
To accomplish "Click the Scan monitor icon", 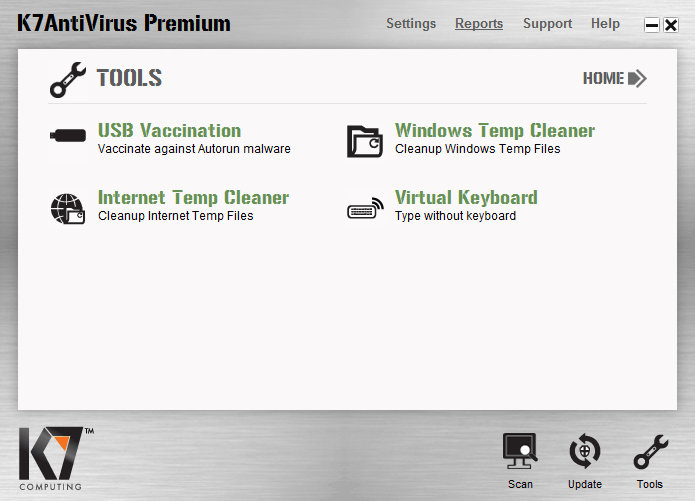I will click(520, 451).
